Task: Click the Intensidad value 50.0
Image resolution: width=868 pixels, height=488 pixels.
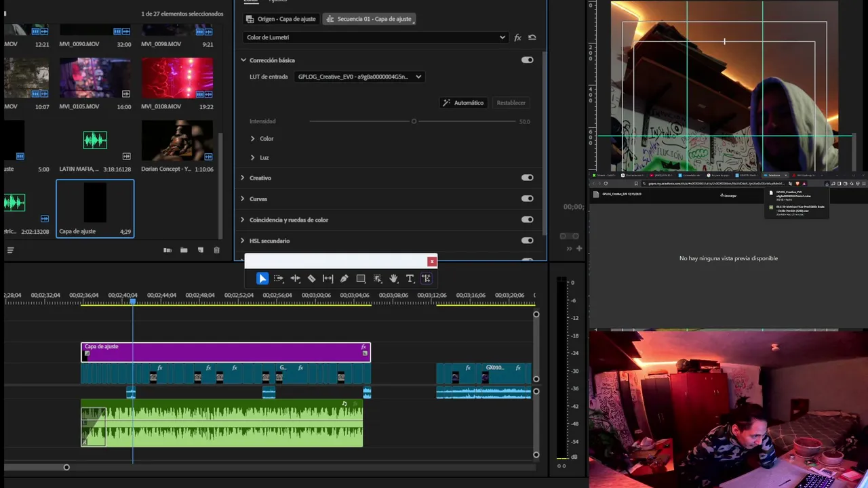Action: [x=524, y=122]
